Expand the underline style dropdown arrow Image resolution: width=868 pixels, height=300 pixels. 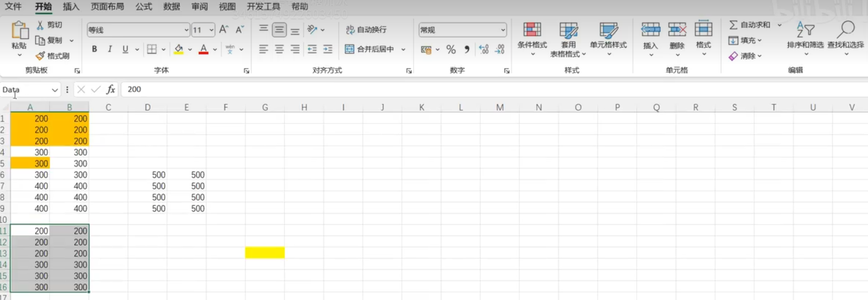coord(137,49)
